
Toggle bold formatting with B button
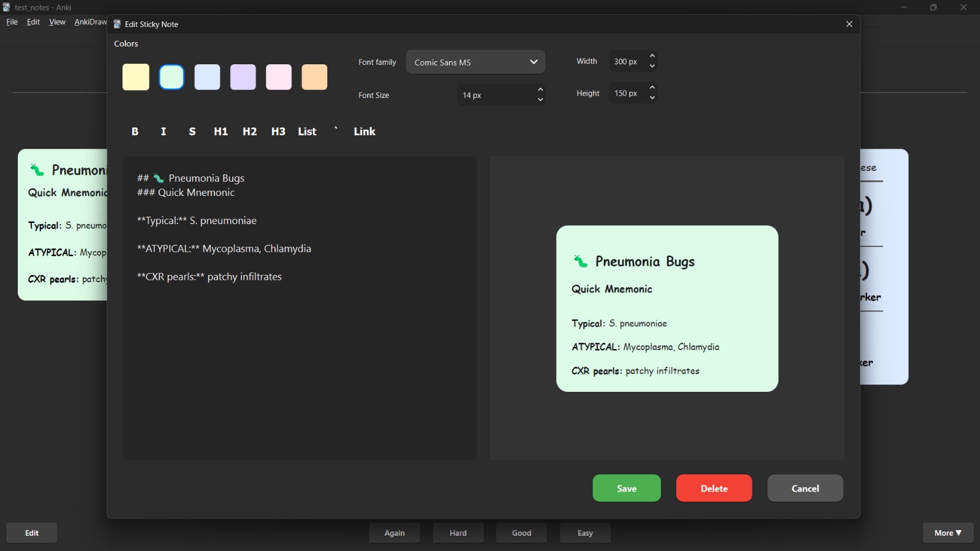(x=135, y=132)
